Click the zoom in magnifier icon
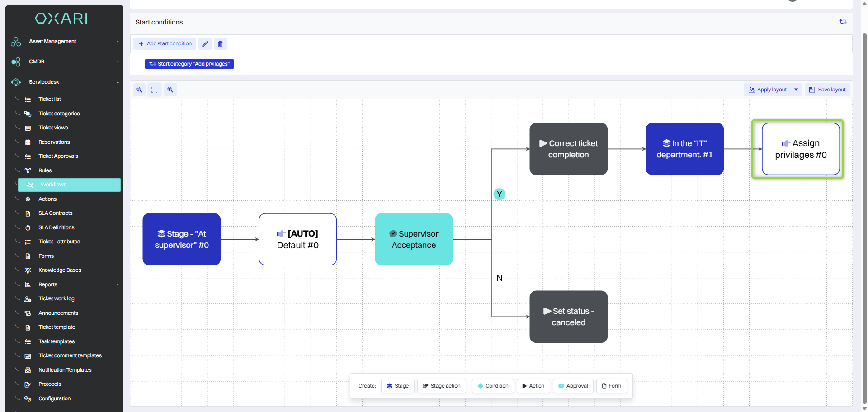868x412 pixels. point(170,90)
